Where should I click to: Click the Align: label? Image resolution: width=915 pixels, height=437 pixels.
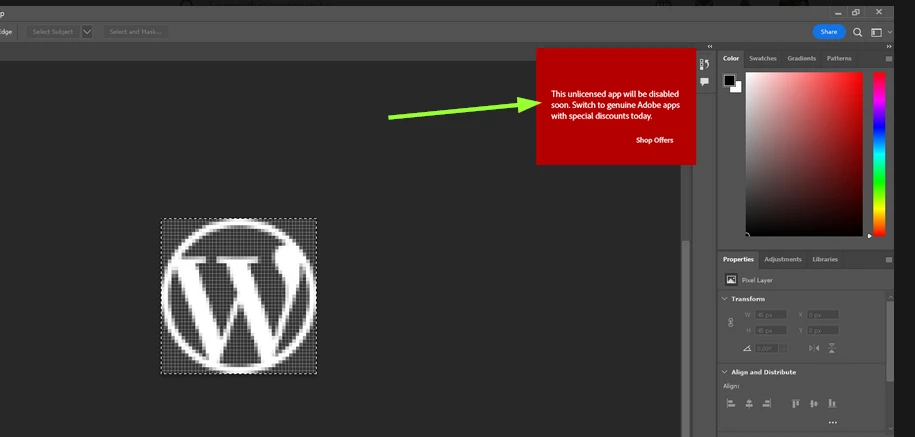pos(731,386)
